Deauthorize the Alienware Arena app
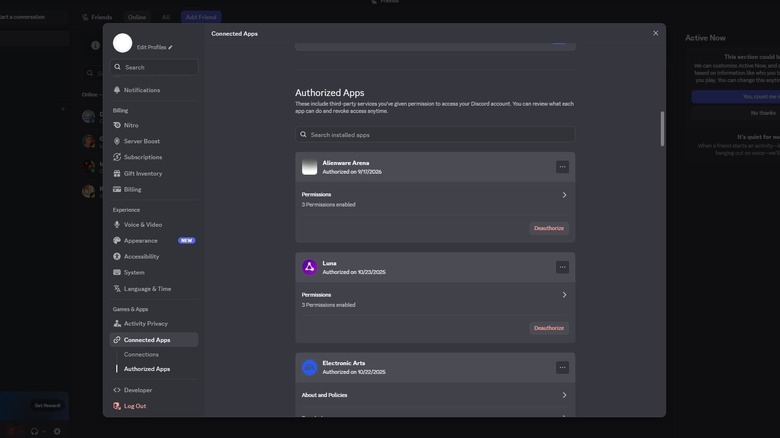 (549, 228)
